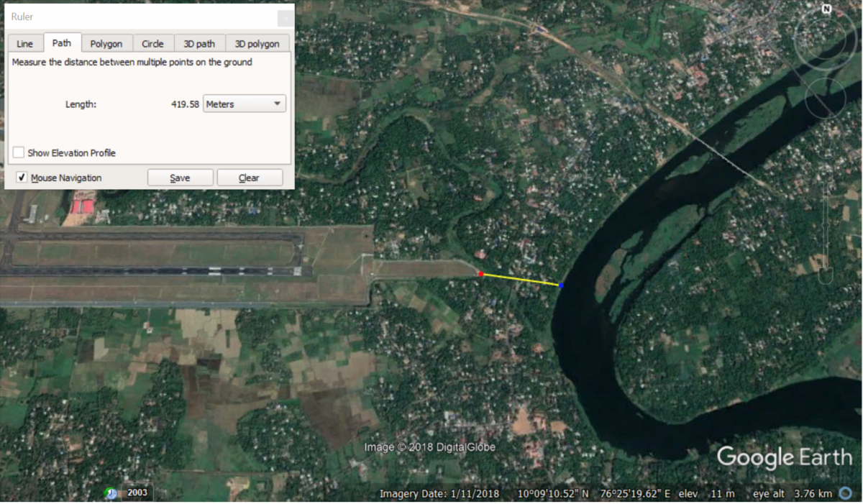Viewport: 863px width, 504px height.
Task: Zoom in with the plus icon on zoom slider
Action: [826, 154]
